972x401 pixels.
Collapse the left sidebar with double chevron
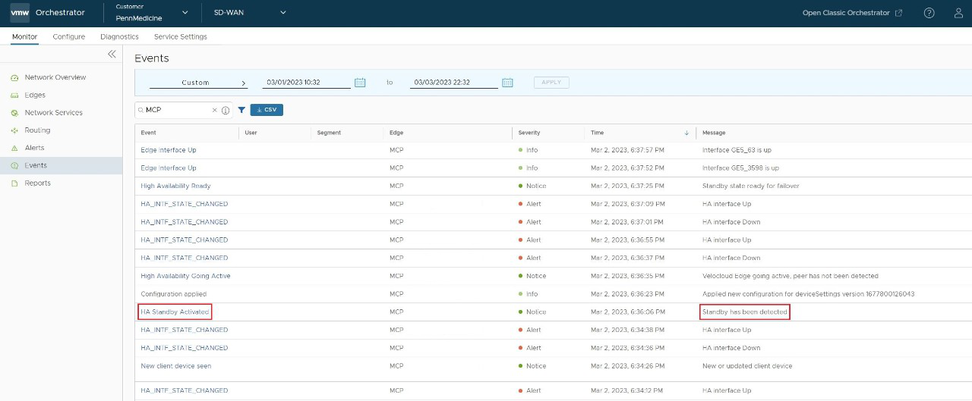click(x=112, y=54)
